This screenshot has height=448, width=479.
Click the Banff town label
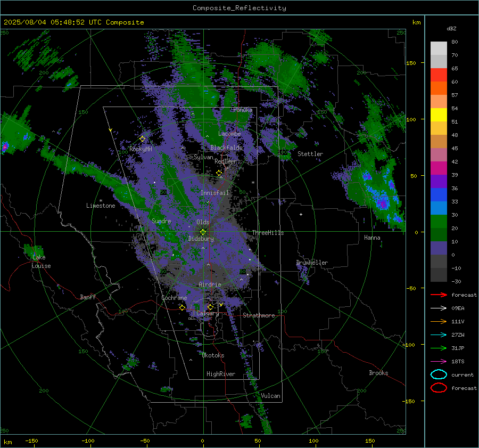coord(88,297)
